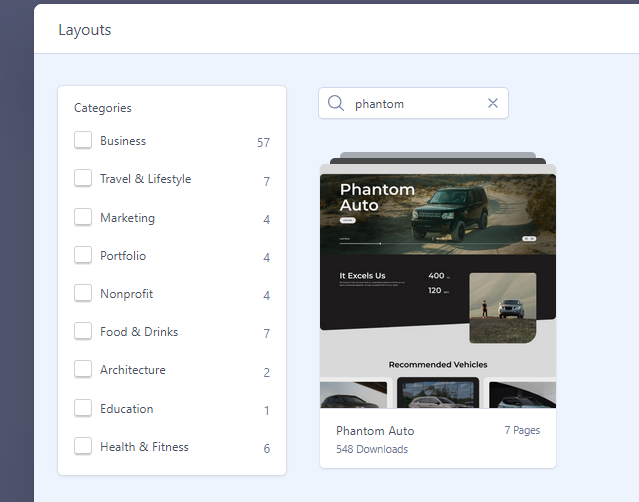Click the Recommended Vehicles section in preview

pos(437,365)
